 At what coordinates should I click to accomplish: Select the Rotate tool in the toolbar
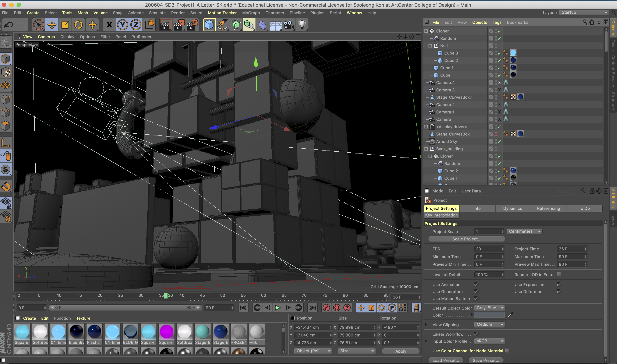click(x=78, y=25)
